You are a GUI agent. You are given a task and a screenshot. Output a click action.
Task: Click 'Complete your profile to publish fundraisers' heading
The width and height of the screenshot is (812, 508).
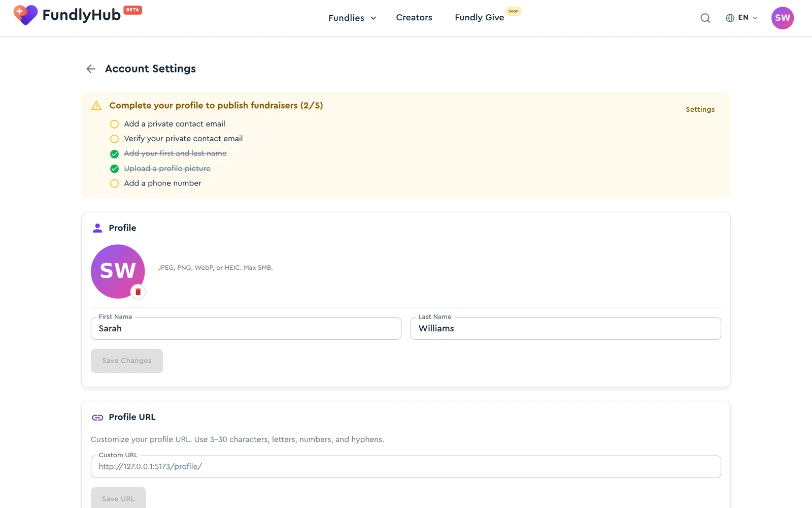coord(216,106)
